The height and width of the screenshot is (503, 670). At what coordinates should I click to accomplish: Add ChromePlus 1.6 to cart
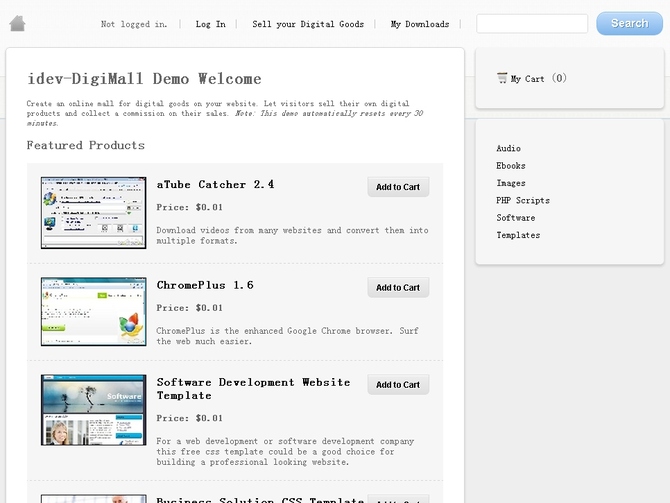coord(398,288)
